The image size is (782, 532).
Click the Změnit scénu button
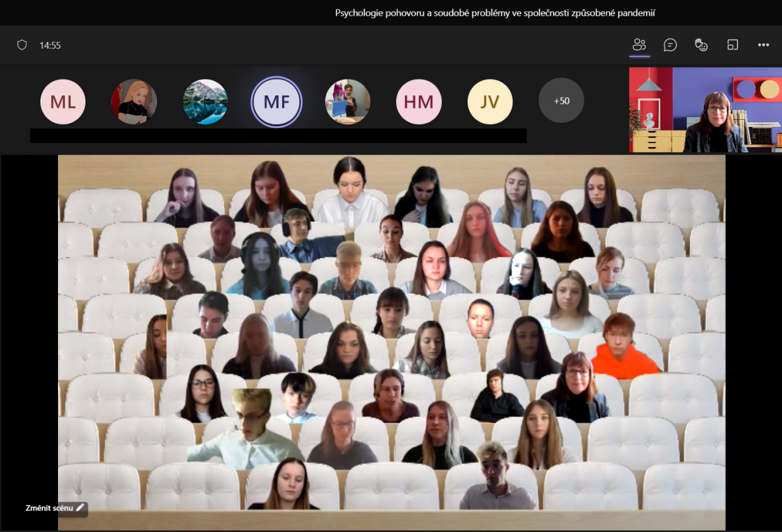pyautogui.click(x=49, y=508)
